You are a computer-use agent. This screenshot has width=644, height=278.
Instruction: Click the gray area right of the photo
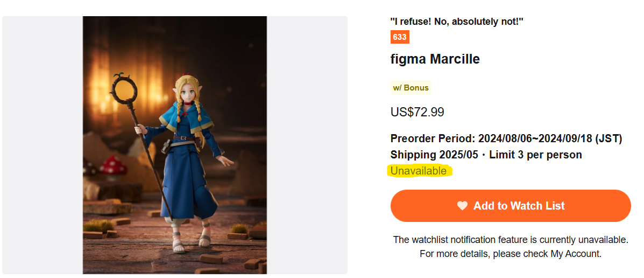tap(307, 145)
